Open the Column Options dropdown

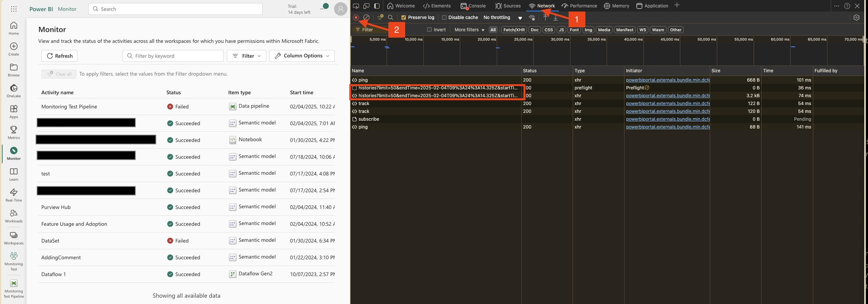click(302, 56)
